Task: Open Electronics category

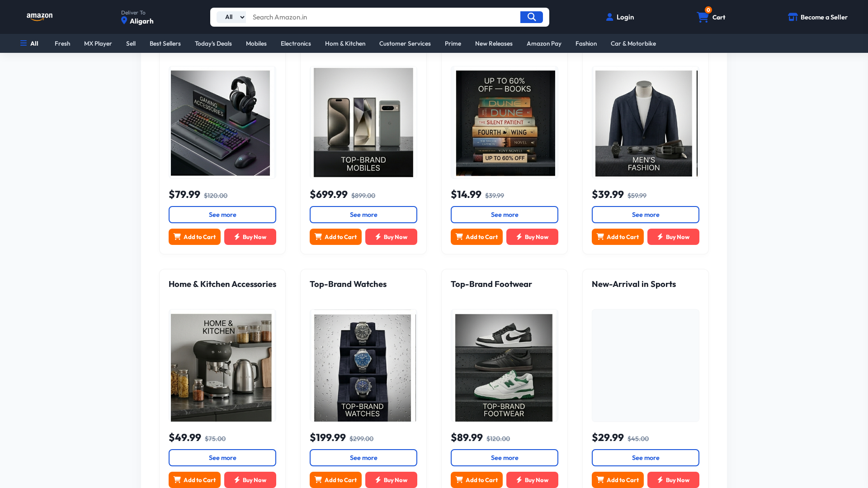Action: (296, 43)
